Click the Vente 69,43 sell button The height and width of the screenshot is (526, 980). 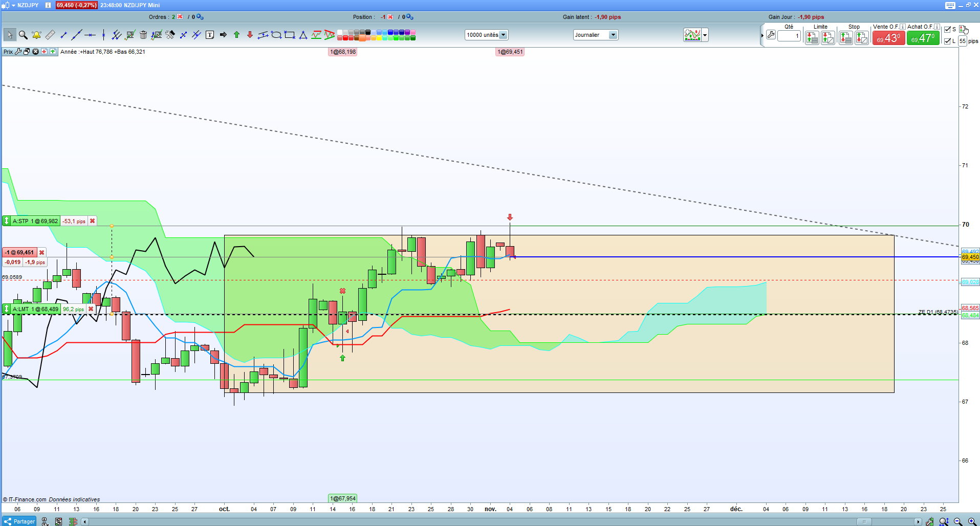coord(888,38)
